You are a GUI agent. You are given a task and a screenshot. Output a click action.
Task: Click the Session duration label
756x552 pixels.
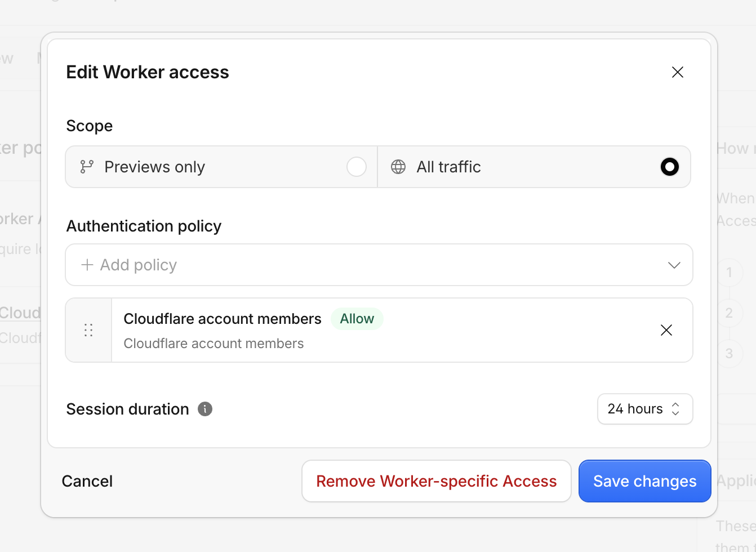pos(128,409)
